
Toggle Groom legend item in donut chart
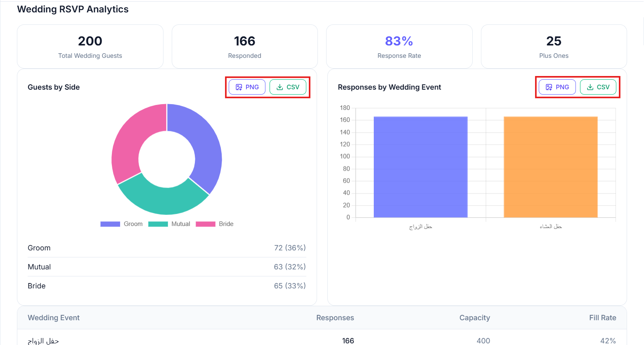[121, 224]
